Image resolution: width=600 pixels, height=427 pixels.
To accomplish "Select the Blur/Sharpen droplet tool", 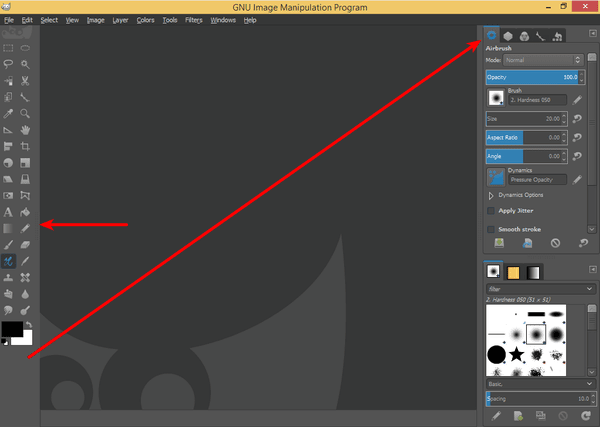I will point(25,294).
